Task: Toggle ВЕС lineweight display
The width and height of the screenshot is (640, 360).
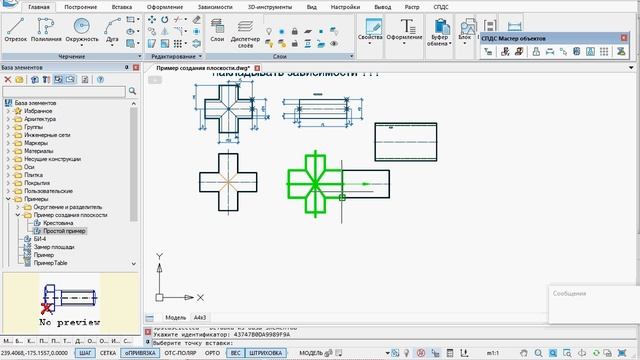Action: click(x=236, y=353)
